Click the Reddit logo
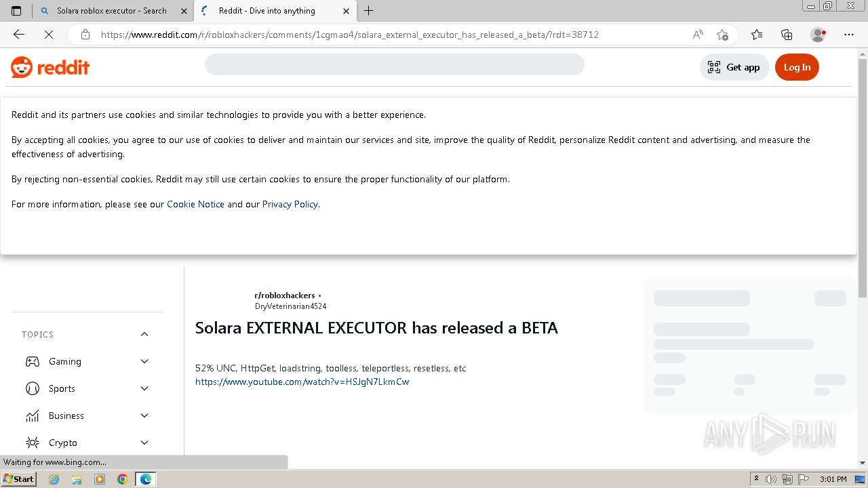The width and height of the screenshot is (868, 488). (x=50, y=67)
